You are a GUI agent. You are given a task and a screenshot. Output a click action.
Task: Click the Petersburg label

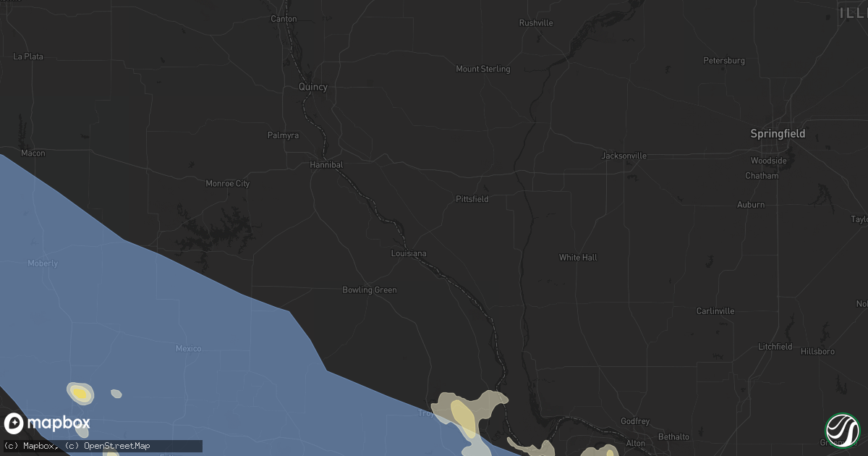(x=724, y=61)
